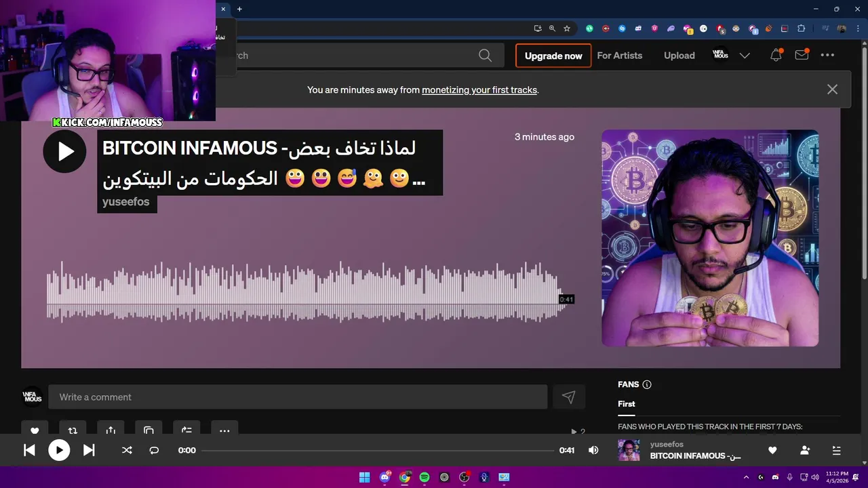This screenshot has height=488, width=868.
Task: Open yuseefos artist name under title
Action: coord(126,202)
